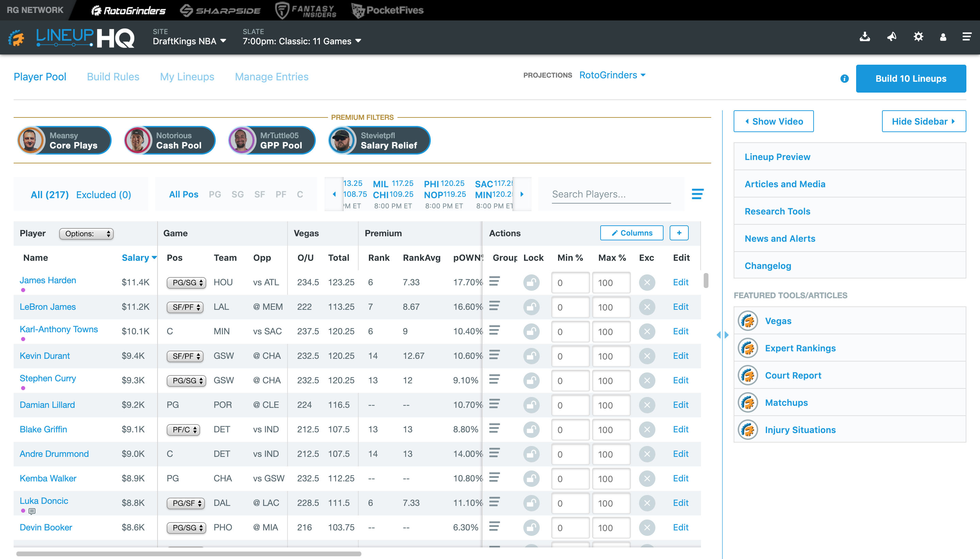Click the Fantasy Insiders logo
The image size is (980, 559).
tap(306, 10)
